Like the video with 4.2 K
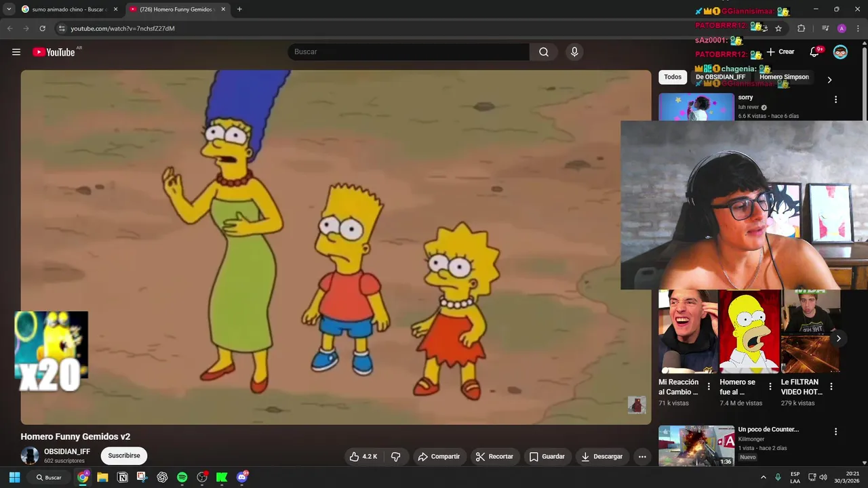The height and width of the screenshot is (488, 868). [x=363, y=457]
